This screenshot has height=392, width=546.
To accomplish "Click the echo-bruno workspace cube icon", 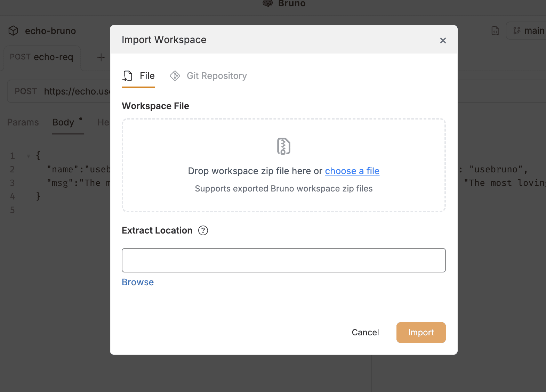I will (13, 31).
